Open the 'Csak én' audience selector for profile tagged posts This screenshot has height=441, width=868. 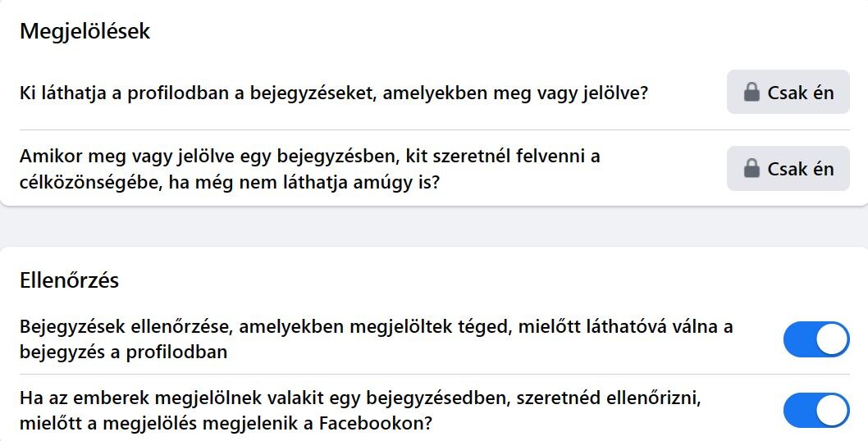pos(788,92)
